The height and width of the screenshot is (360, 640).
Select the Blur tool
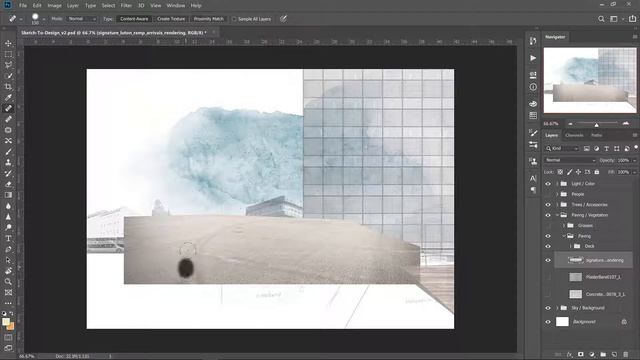click(8, 206)
